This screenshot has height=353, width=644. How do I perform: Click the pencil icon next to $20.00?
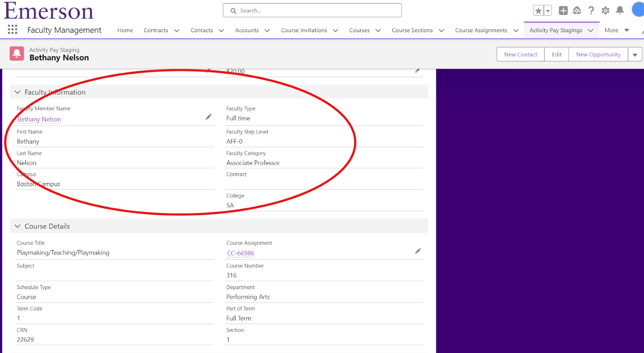418,70
